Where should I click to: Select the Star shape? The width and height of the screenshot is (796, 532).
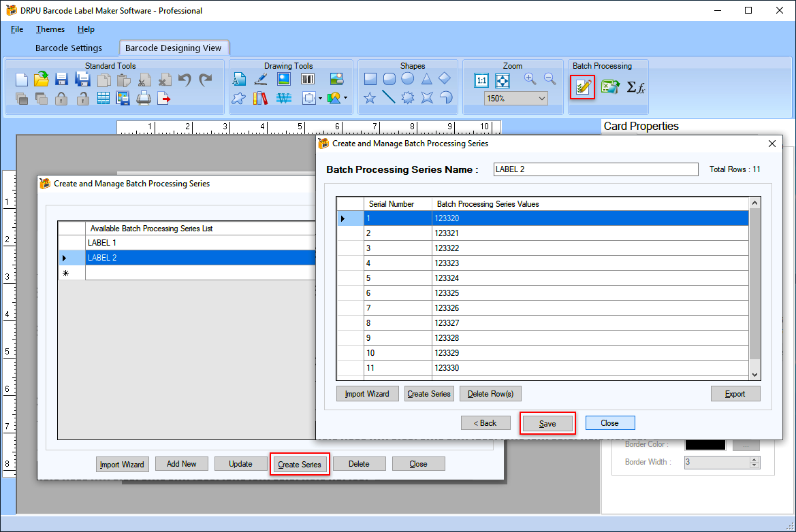point(370,97)
